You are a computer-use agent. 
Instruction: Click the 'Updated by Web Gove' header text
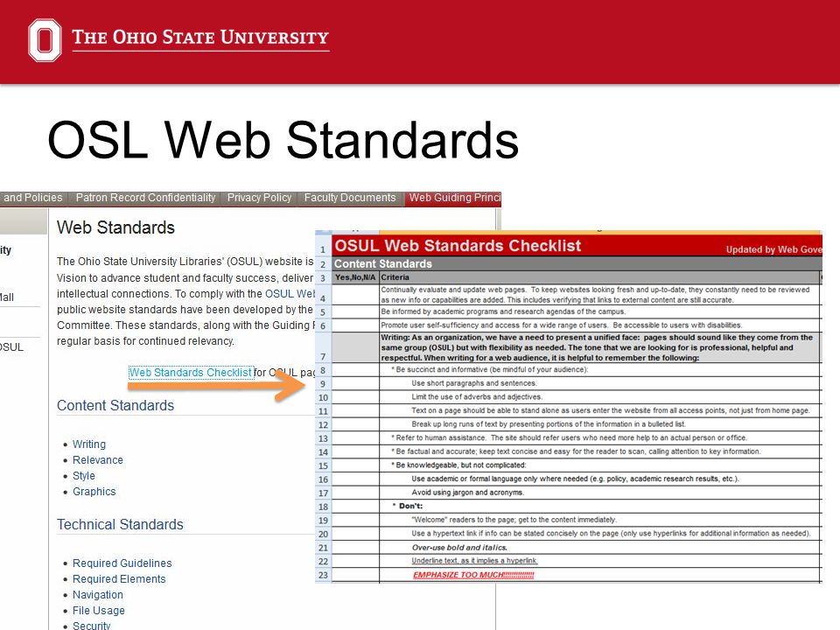pos(773,249)
